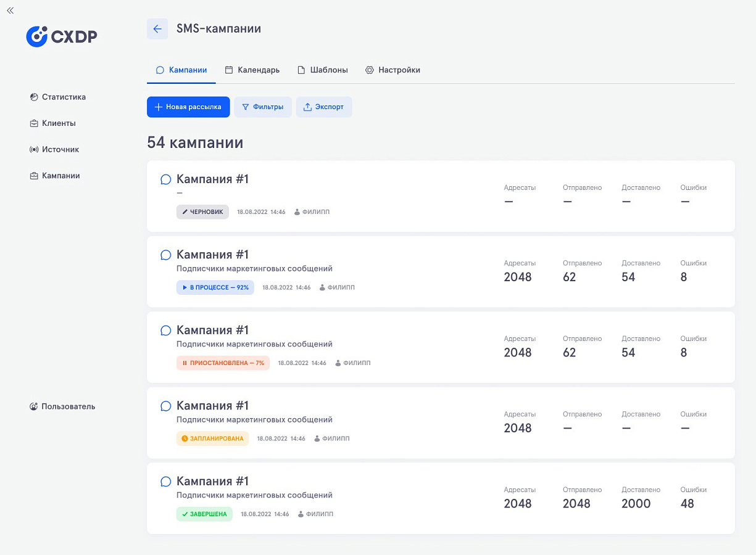Click the upload icon in Экспорт
The height and width of the screenshot is (555, 756).
pyautogui.click(x=307, y=107)
